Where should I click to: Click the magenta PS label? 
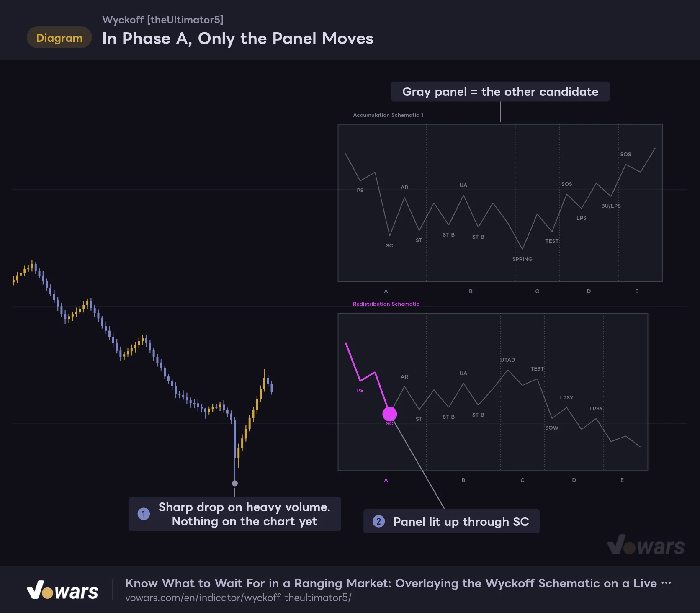(360, 390)
